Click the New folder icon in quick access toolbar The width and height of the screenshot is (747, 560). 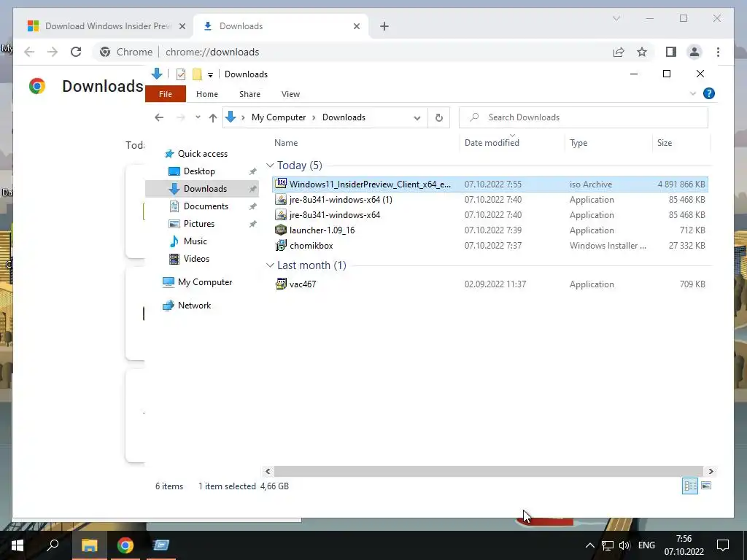point(197,74)
